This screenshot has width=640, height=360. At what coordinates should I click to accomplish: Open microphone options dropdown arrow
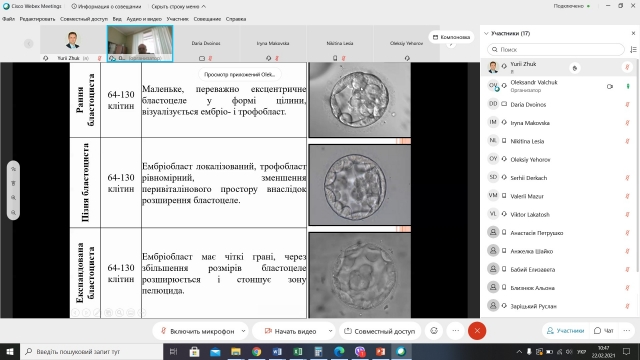[x=243, y=331]
